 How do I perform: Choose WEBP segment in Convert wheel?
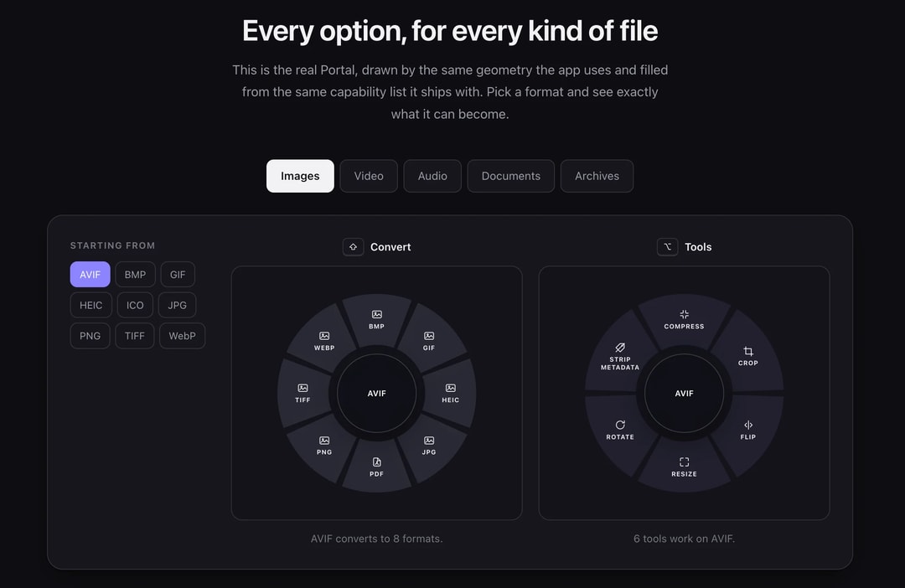[324, 341]
